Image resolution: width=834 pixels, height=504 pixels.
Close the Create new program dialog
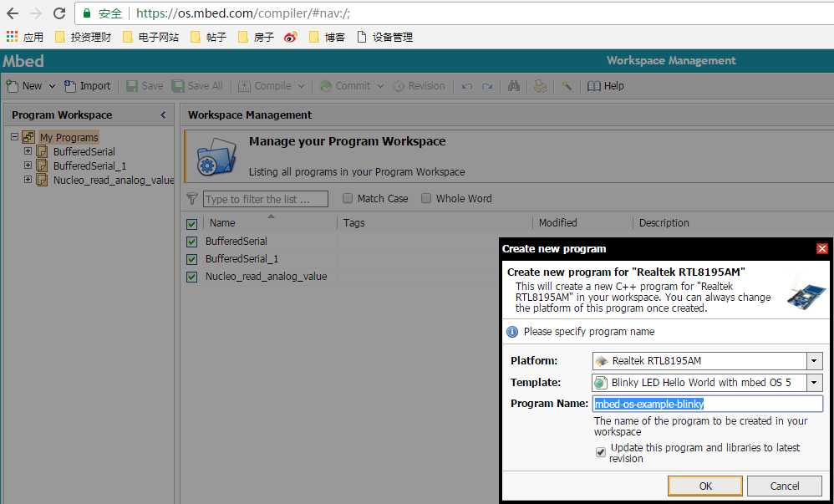pyautogui.click(x=822, y=248)
